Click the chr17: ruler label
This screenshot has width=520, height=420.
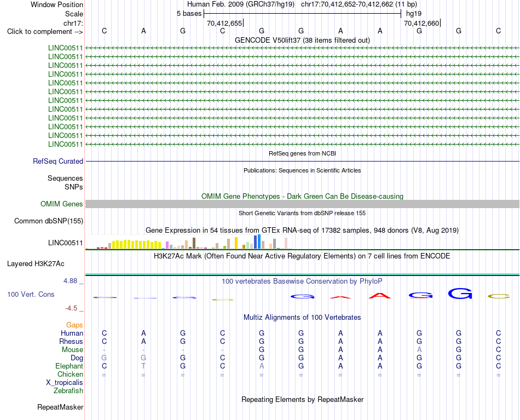(73, 23)
